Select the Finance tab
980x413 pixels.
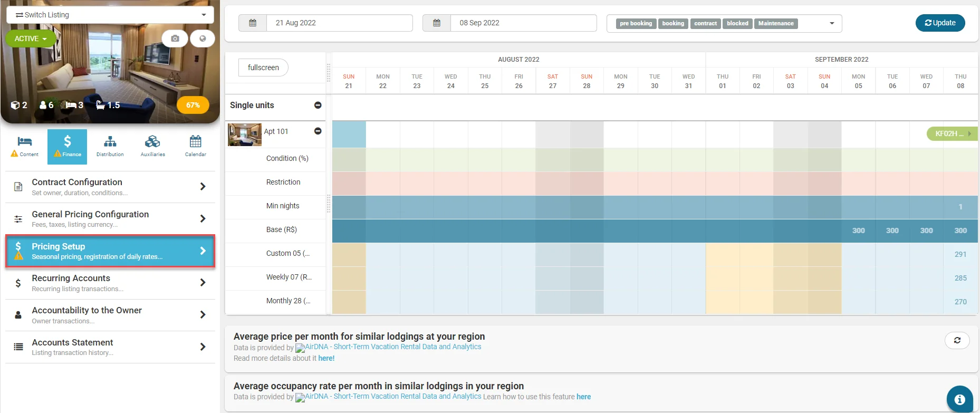(x=67, y=146)
